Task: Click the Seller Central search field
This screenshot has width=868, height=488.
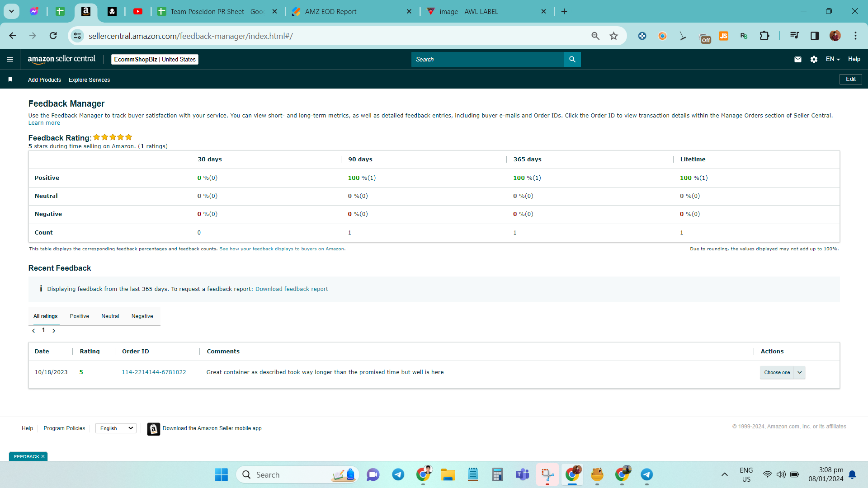Action: point(487,59)
